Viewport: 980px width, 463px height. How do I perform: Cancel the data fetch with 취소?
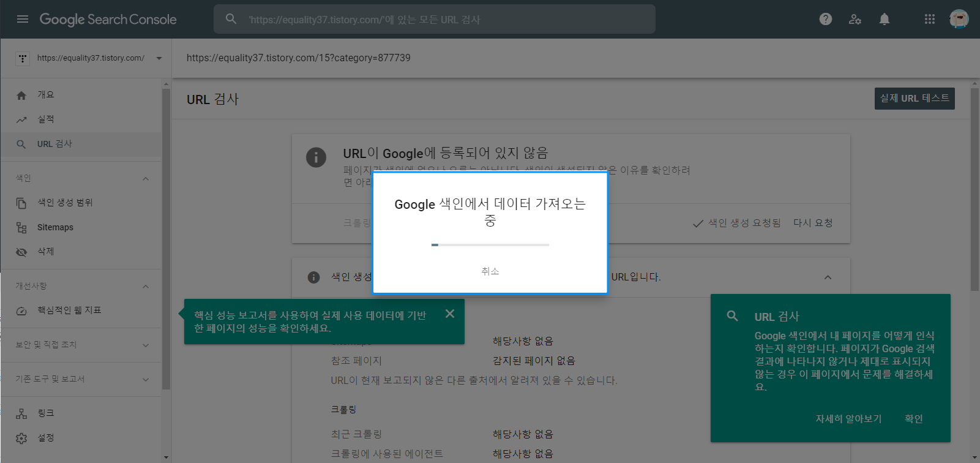coord(490,271)
